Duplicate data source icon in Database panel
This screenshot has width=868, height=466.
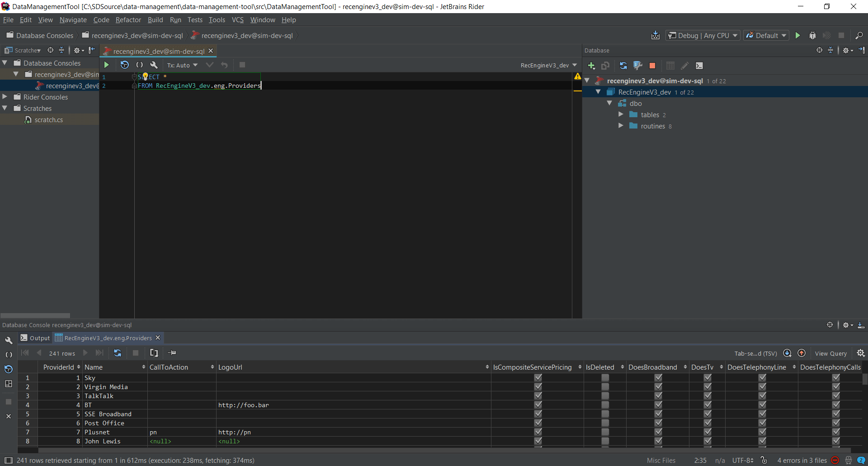pyautogui.click(x=606, y=66)
